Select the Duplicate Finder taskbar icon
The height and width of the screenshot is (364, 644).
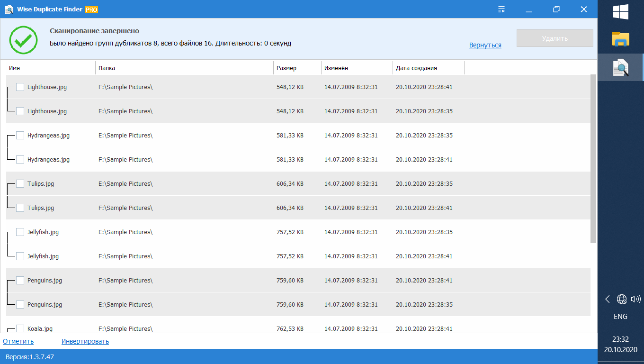(620, 67)
